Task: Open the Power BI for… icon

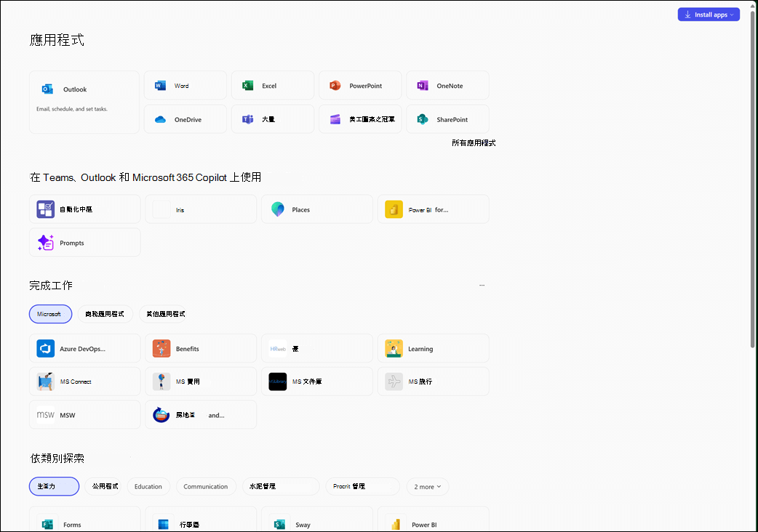Action: 394,209
